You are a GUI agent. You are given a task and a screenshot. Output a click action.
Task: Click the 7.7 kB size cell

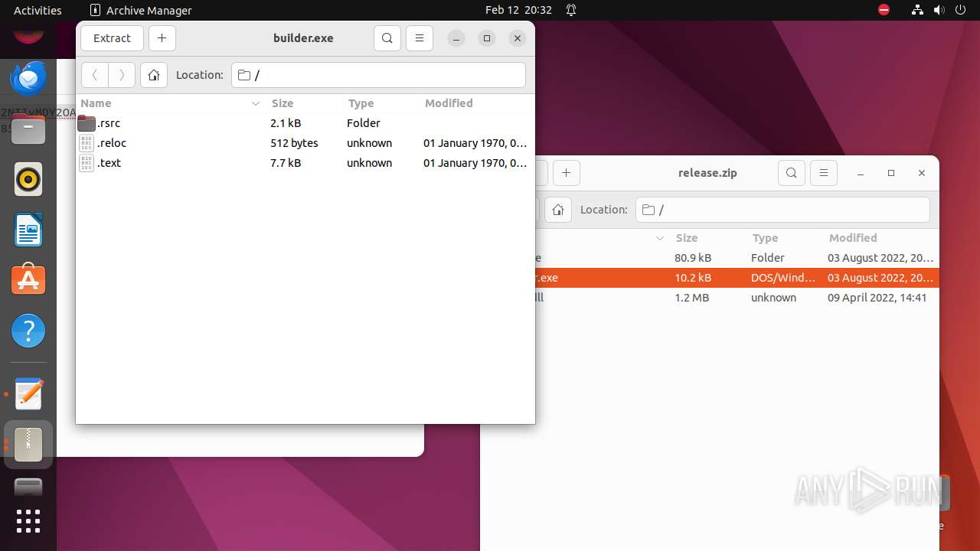coord(286,163)
